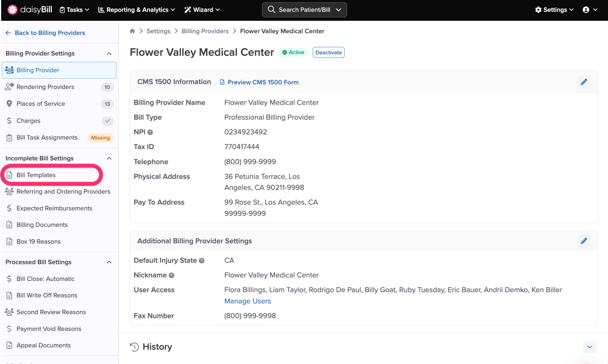Open the Tasks dropdown menu
Viewport: 608px width, 364px height.
point(75,10)
